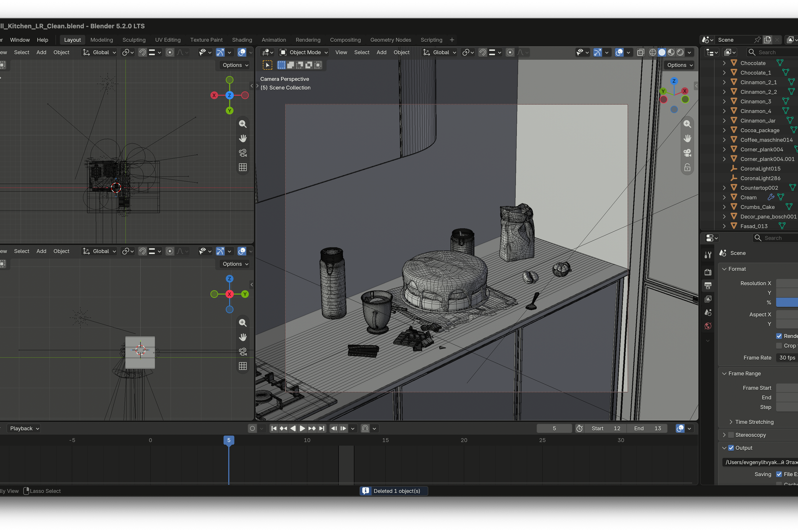Toggle Crop to Render Region checkbox
Image resolution: width=798 pixels, height=532 pixels.
[x=779, y=345]
